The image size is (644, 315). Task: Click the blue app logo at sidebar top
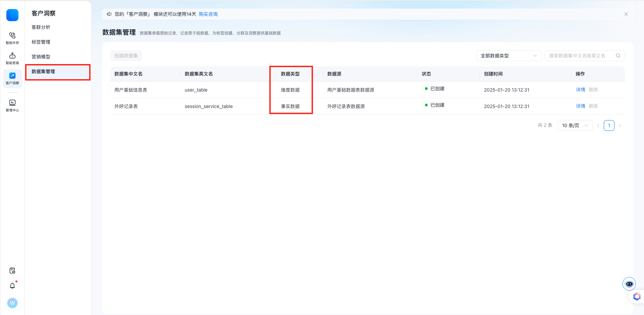coord(12,15)
